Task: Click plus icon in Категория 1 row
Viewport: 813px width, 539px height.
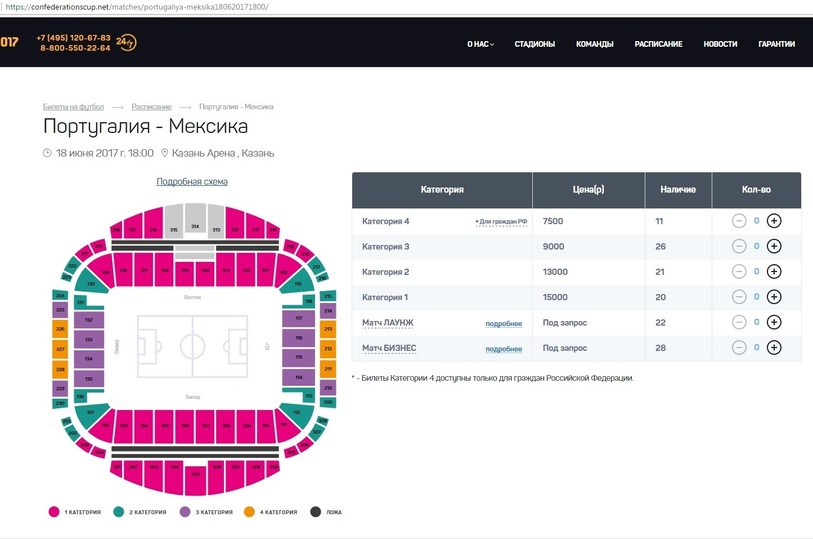Action: (774, 297)
